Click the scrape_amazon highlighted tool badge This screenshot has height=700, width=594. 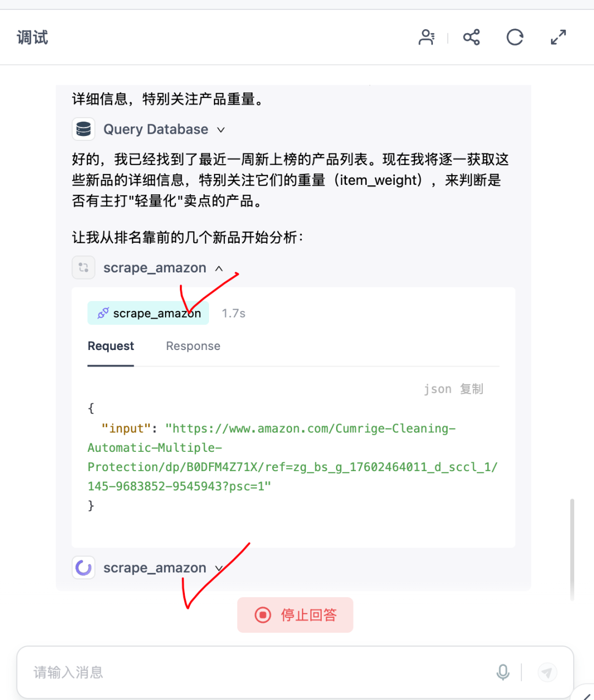coord(148,313)
